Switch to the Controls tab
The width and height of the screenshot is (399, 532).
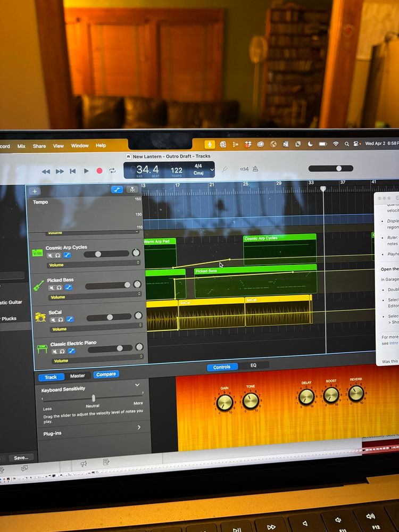pos(222,367)
